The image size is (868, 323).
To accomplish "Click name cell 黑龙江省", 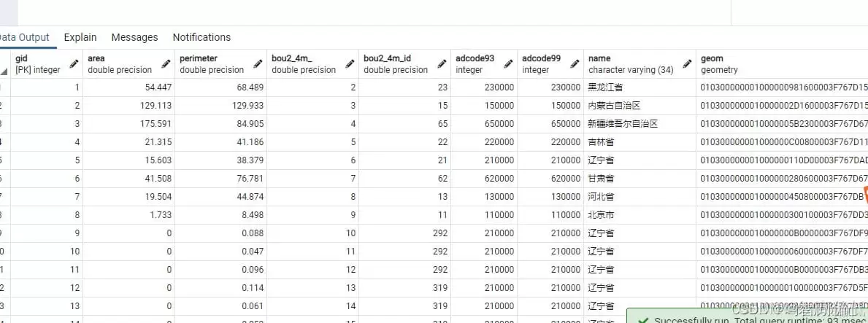I will tap(640, 87).
